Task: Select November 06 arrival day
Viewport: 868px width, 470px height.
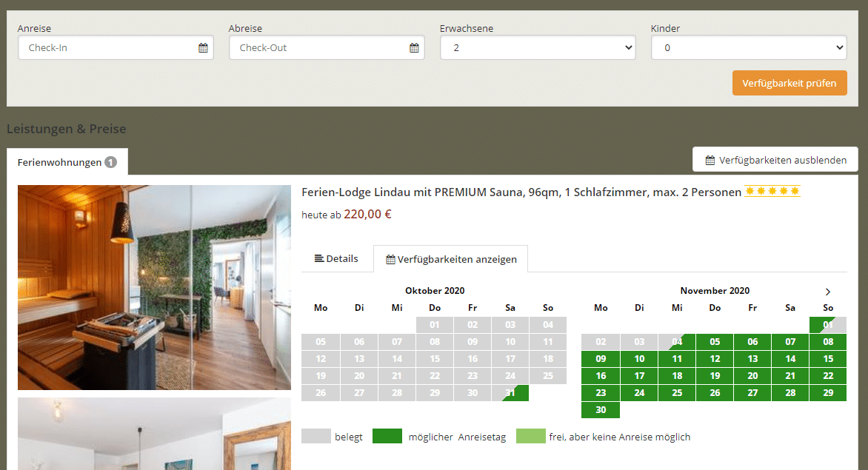Action: click(x=752, y=342)
